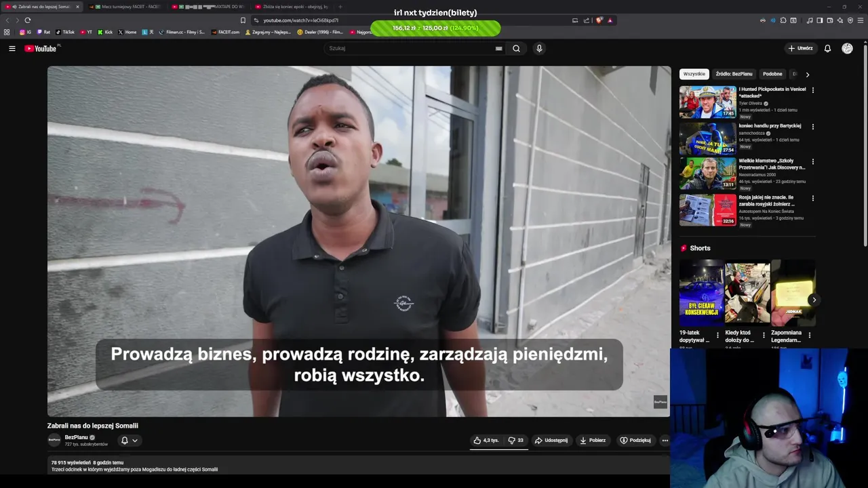Open the 19-latek dopytywał short

[701, 293]
